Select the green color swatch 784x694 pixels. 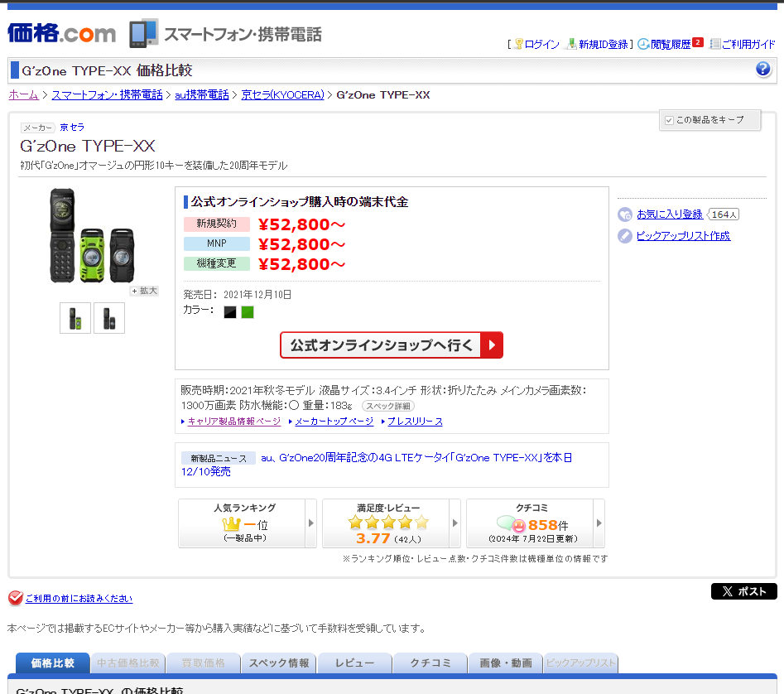point(248,312)
